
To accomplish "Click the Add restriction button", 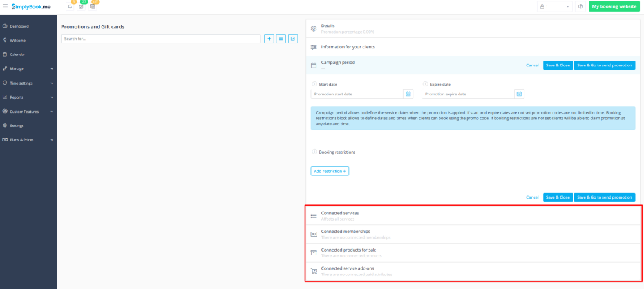I will [x=330, y=171].
